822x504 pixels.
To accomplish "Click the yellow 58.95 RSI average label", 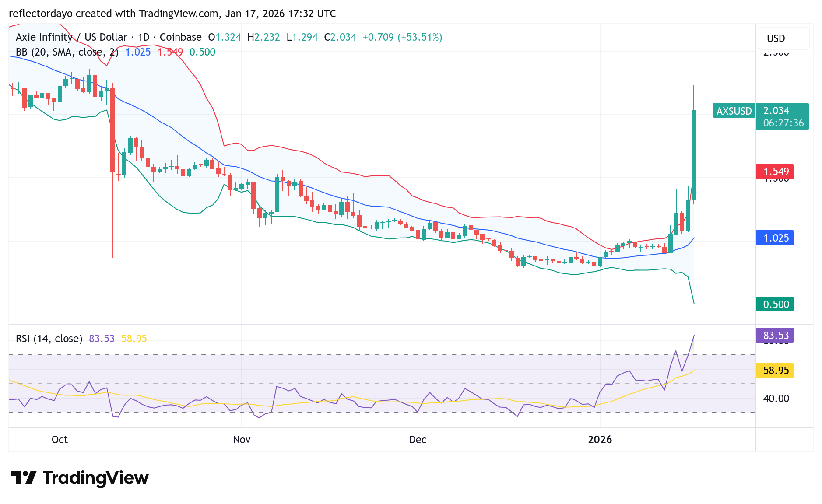I will pos(775,371).
